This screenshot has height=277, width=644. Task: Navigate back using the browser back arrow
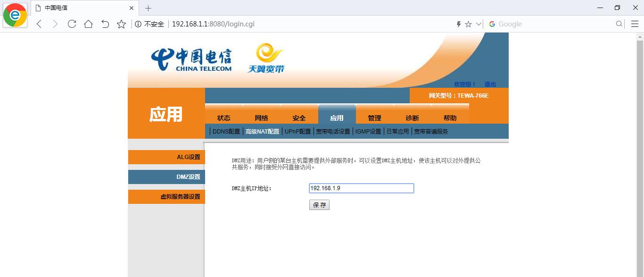coord(39,24)
